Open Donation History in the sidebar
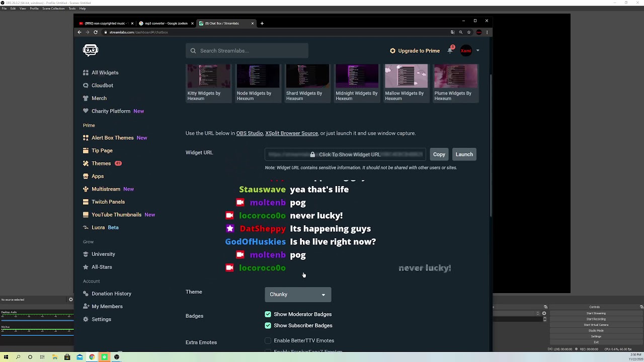The height and width of the screenshot is (362, 644). coord(107,294)
